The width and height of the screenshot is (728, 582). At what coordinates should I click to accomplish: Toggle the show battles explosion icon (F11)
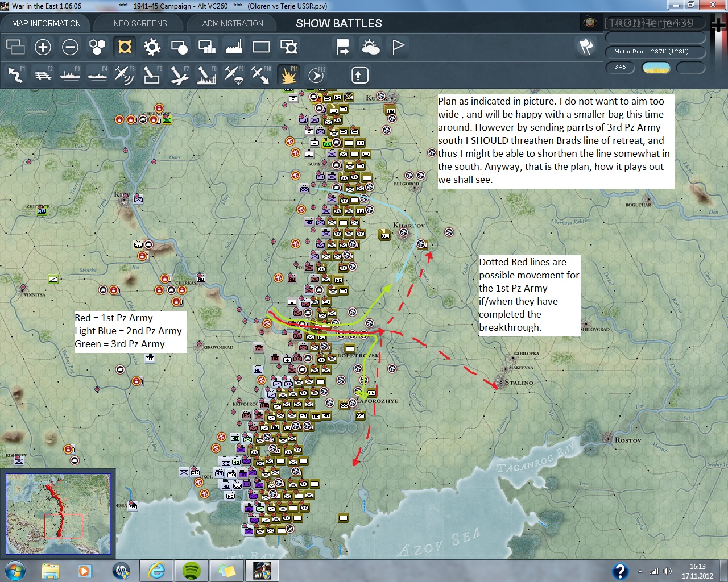288,75
